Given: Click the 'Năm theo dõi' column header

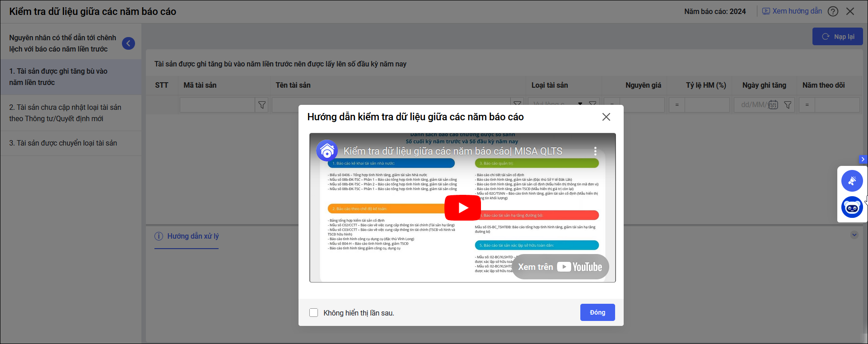Looking at the screenshot, I should (x=824, y=85).
